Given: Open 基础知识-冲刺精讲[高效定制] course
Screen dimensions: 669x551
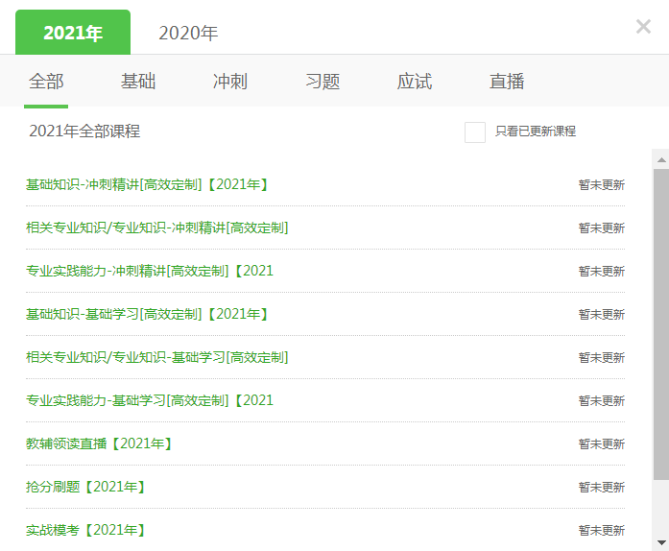Looking at the screenshot, I should 147,185.
